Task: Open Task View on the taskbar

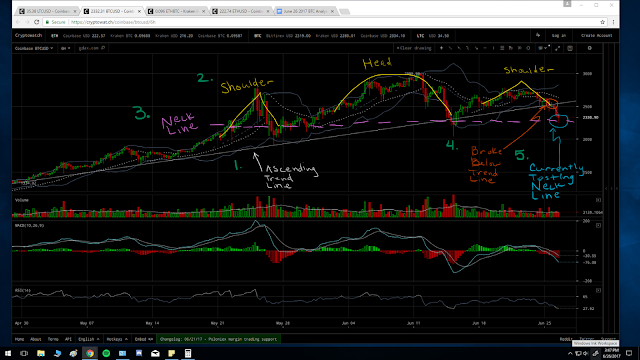Action: tap(24, 353)
